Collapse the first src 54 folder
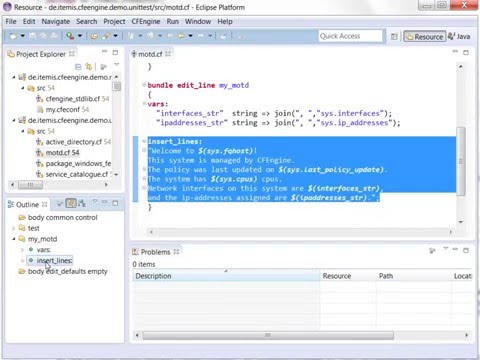Image resolution: width=480 pixels, height=360 pixels. pos(23,88)
